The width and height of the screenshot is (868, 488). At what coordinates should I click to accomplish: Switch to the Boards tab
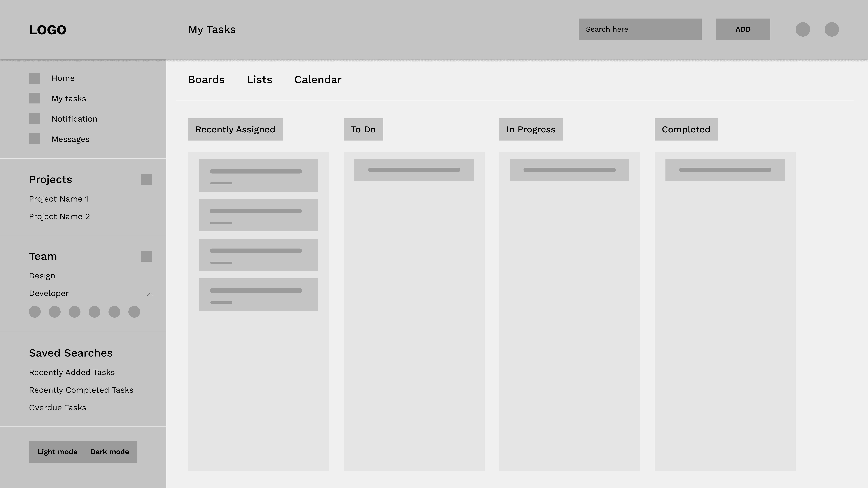point(206,80)
